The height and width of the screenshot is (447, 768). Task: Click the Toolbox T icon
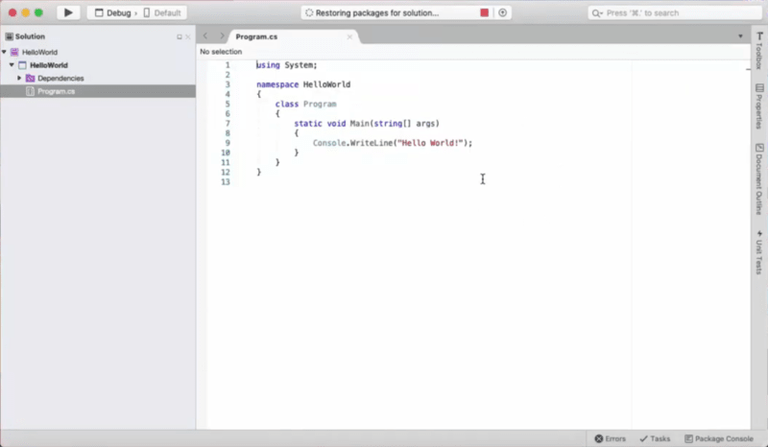(x=760, y=36)
